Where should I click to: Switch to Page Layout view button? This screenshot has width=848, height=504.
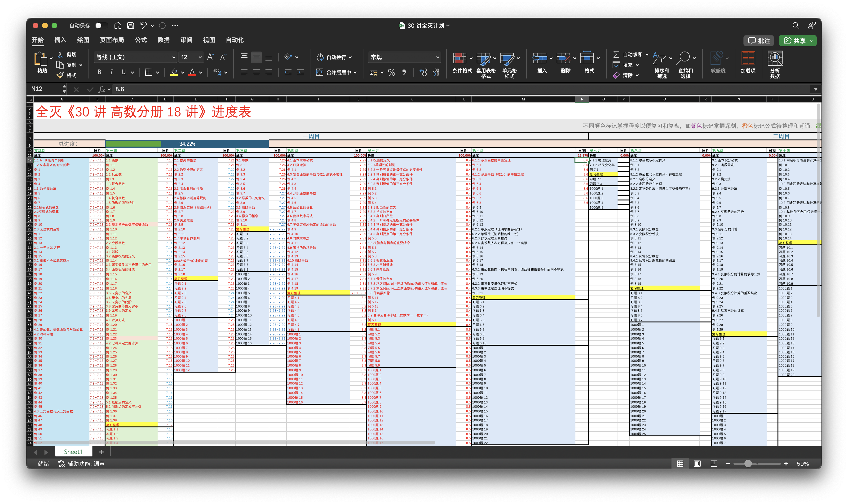click(x=697, y=464)
